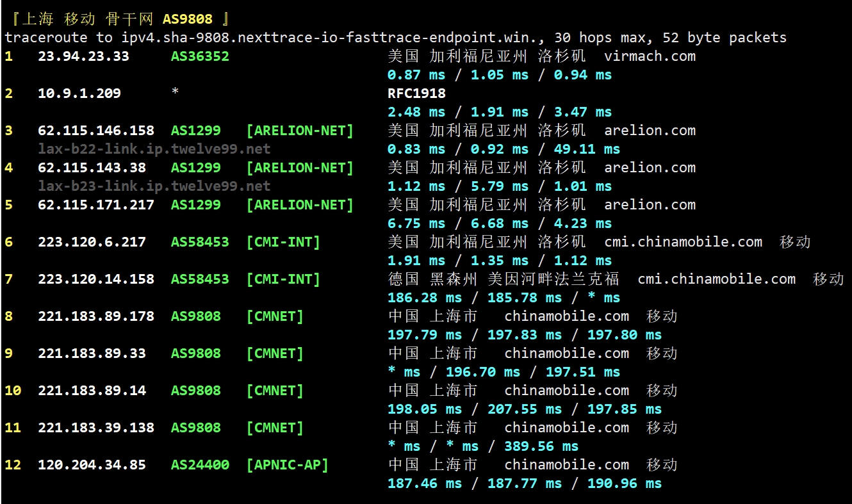Click the 190.96 ms latency value

625,484
